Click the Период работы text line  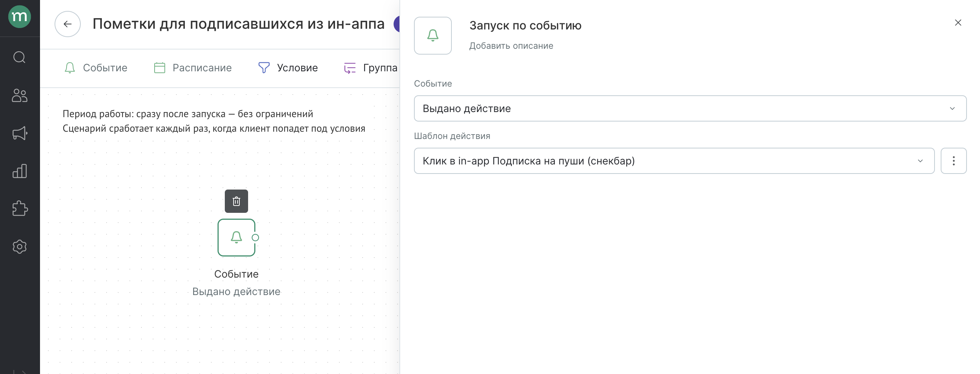pyautogui.click(x=188, y=114)
